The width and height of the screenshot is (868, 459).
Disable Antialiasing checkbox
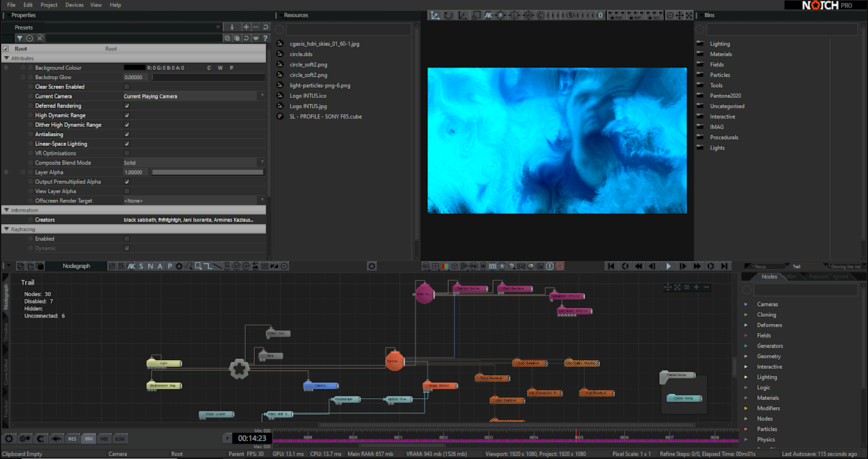127,134
